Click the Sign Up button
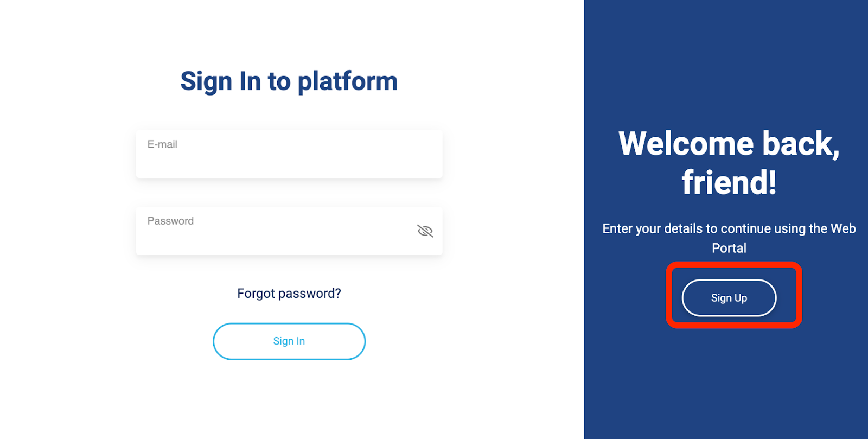868x439 pixels. click(729, 298)
